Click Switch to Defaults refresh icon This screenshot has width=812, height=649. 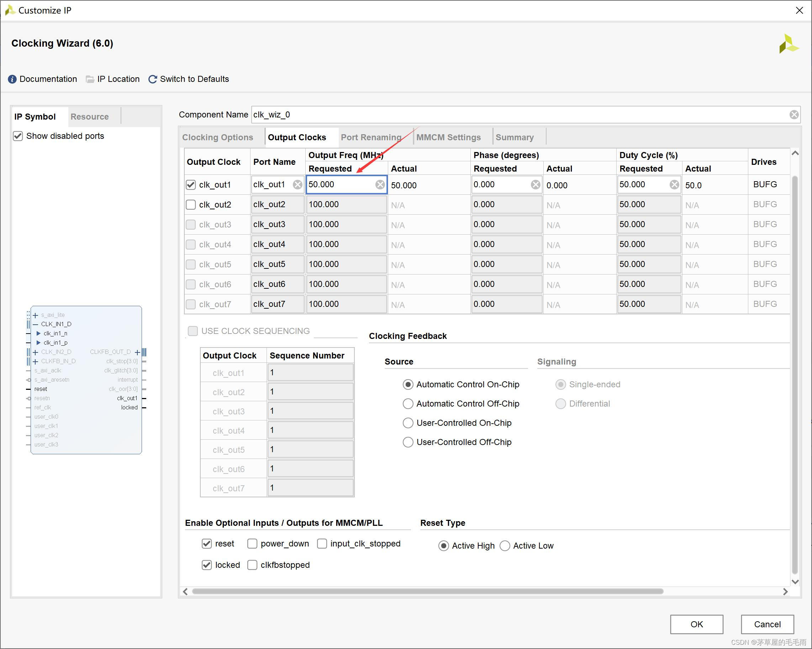click(153, 79)
